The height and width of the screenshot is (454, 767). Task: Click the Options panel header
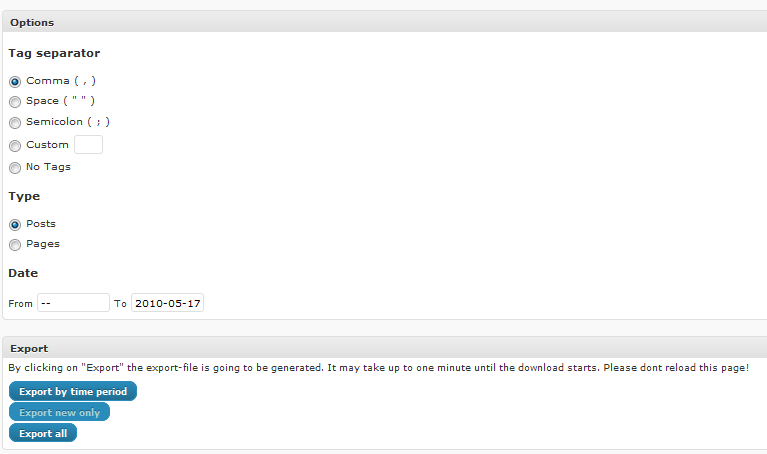point(384,22)
